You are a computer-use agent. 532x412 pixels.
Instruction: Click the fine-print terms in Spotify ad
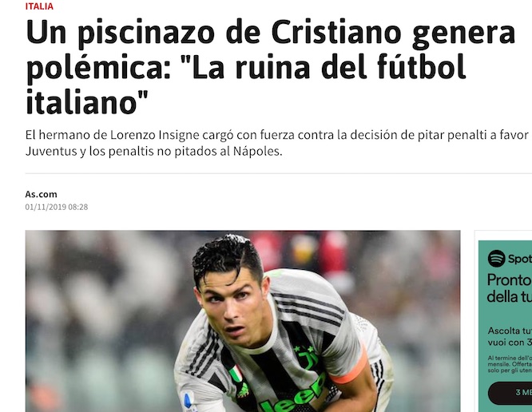pyautogui.click(x=510, y=364)
